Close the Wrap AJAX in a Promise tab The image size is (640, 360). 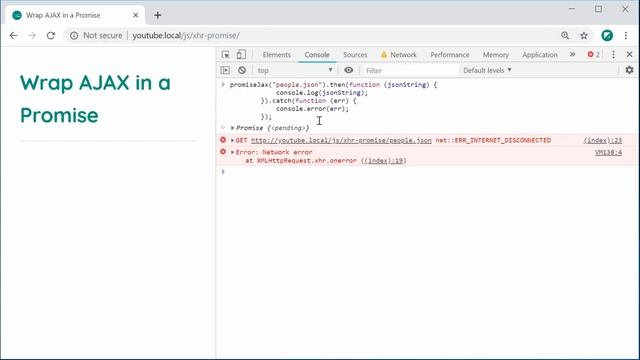coord(136,15)
